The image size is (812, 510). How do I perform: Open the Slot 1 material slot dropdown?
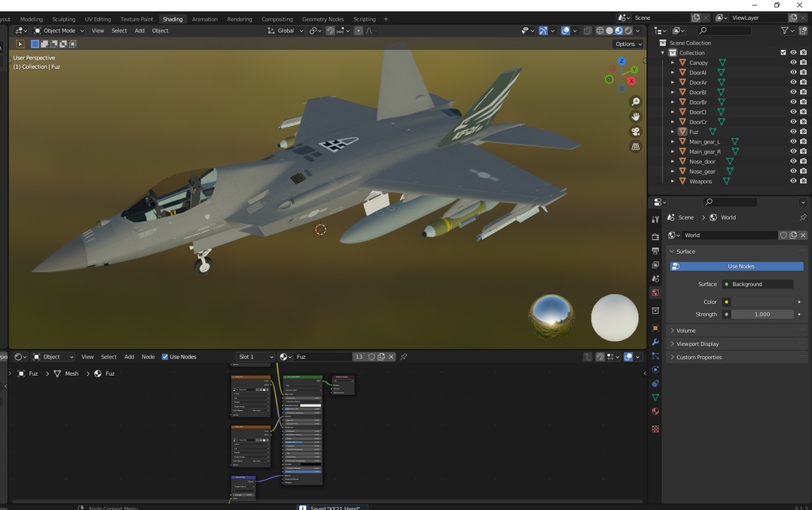(255, 357)
